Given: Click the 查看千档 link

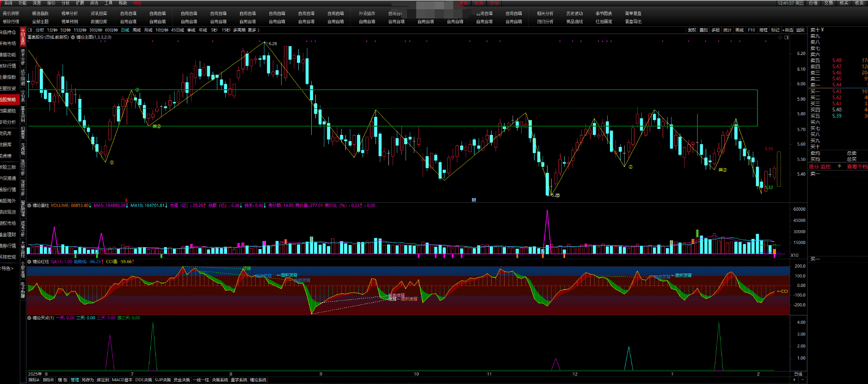Looking at the screenshot, I should (x=857, y=166).
